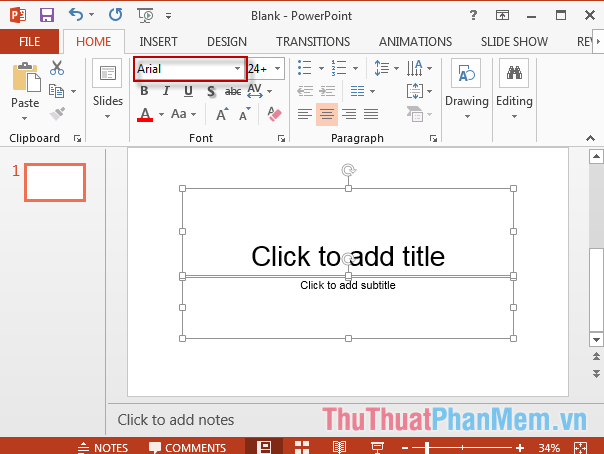Screen dimensions: 604x454
Task: Open Ribbon Display Options icon
Action: (x=502, y=15)
